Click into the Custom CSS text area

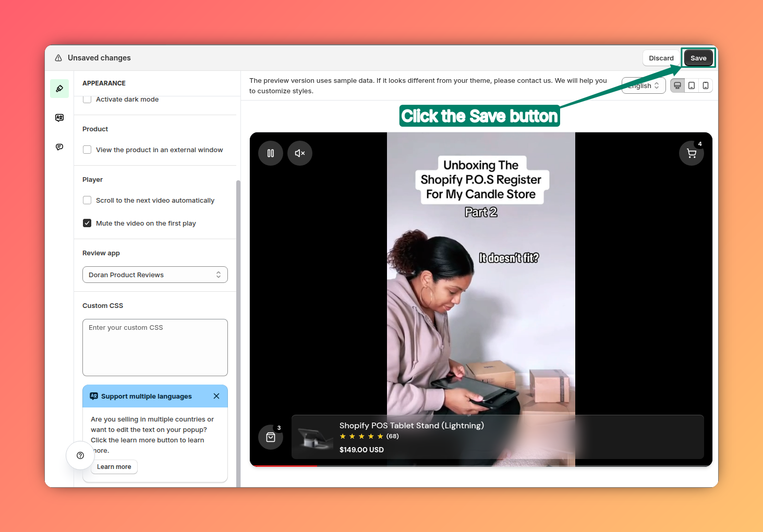coord(155,348)
